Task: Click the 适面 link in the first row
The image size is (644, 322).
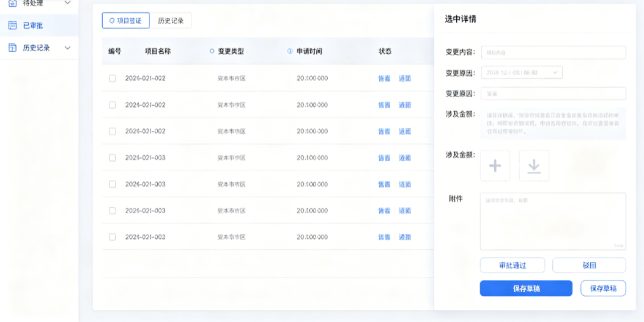Action: (404, 78)
